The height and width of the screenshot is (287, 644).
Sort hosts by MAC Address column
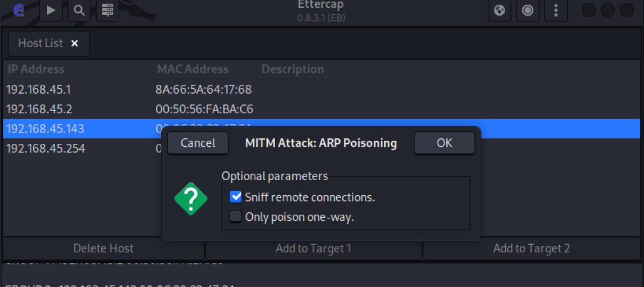(193, 69)
